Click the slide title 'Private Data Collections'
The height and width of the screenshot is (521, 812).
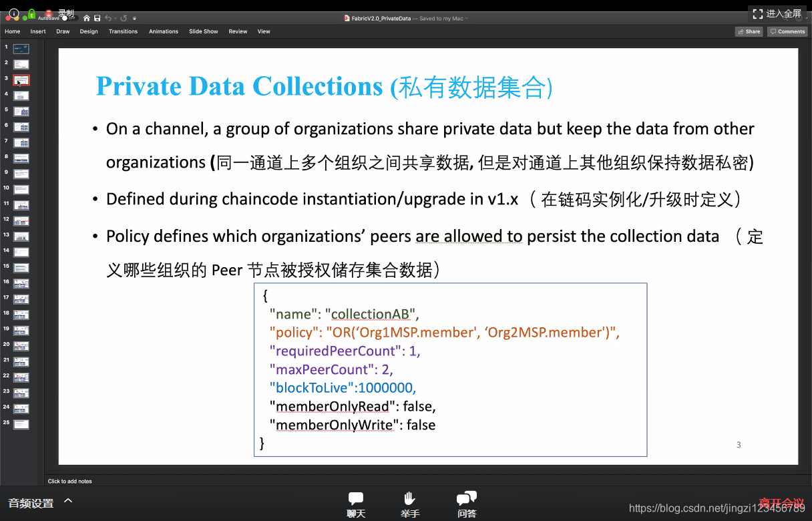coord(239,86)
